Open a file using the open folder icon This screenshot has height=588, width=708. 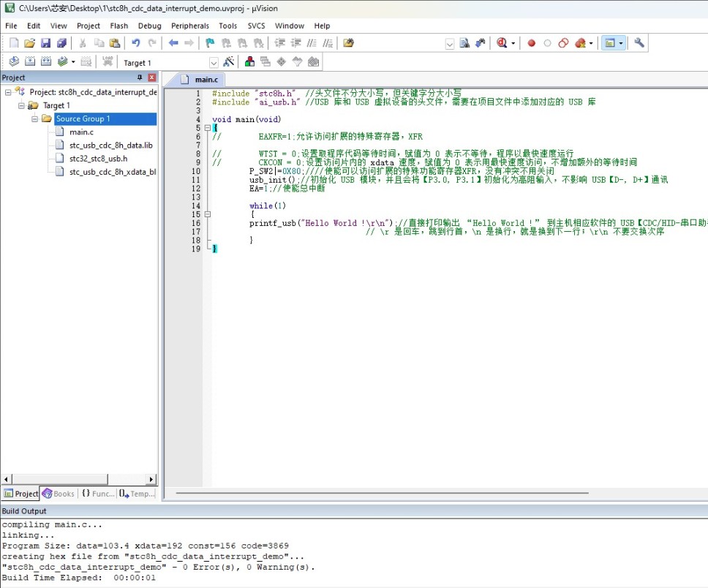point(30,43)
